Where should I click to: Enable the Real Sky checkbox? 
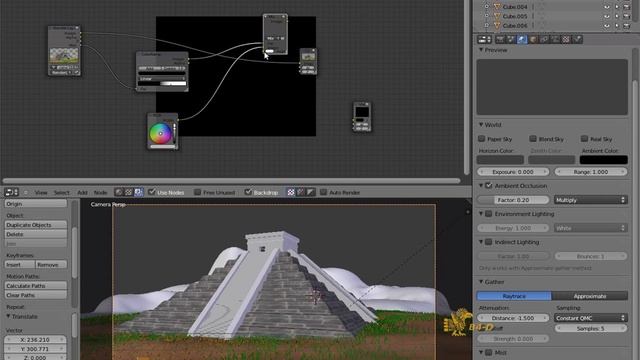(x=584, y=138)
